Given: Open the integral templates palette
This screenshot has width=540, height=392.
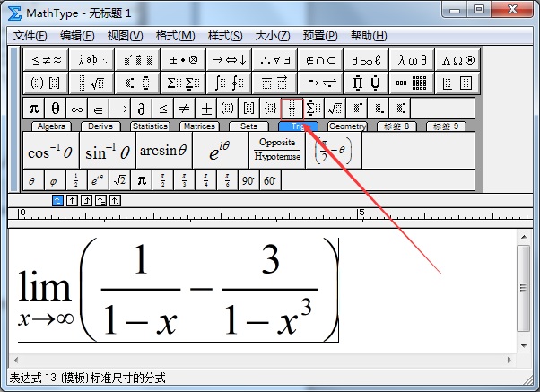Looking at the screenshot, I should 229,83.
